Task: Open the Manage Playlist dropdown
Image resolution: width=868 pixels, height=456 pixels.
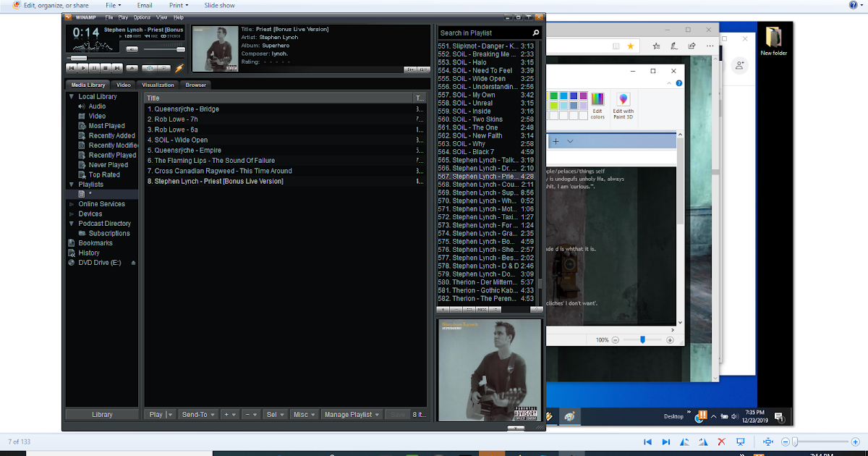Action: [351, 415]
